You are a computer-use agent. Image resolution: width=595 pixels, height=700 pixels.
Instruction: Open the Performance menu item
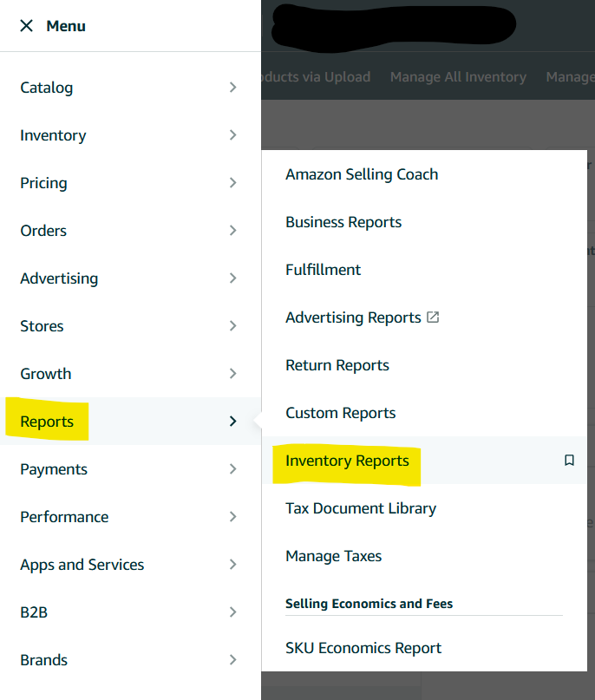(x=64, y=517)
